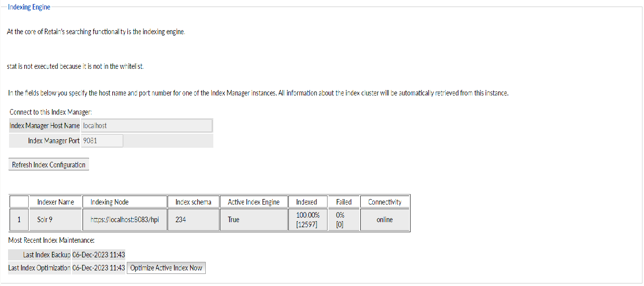
Task: Click the Active Index Engine column header
Action: tap(254, 202)
